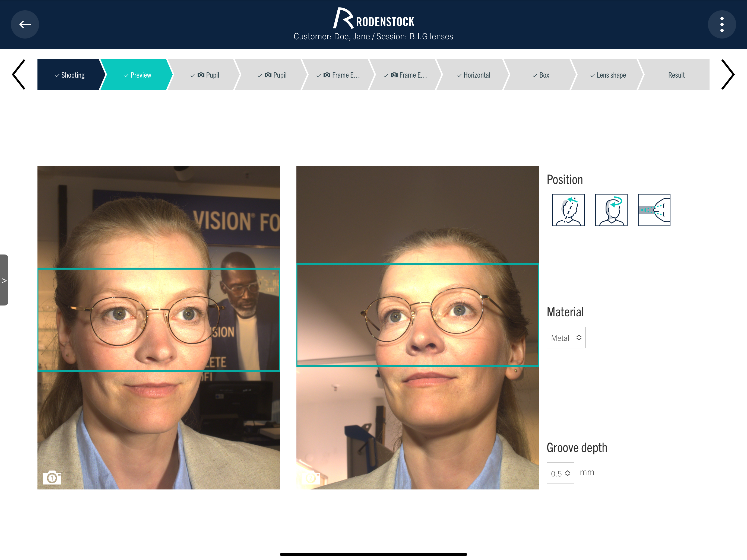Screen dimensions: 747x560
Task: Go to the Box step
Action: tap(540, 75)
